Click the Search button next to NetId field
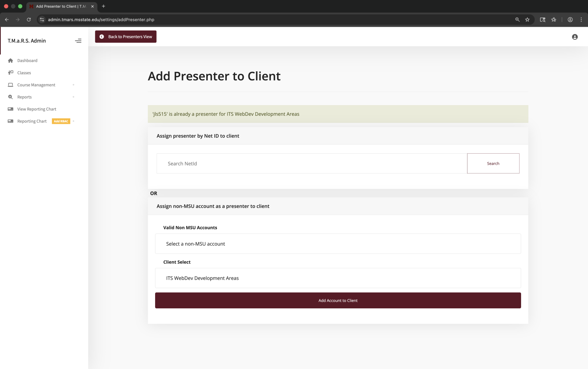 pyautogui.click(x=493, y=163)
